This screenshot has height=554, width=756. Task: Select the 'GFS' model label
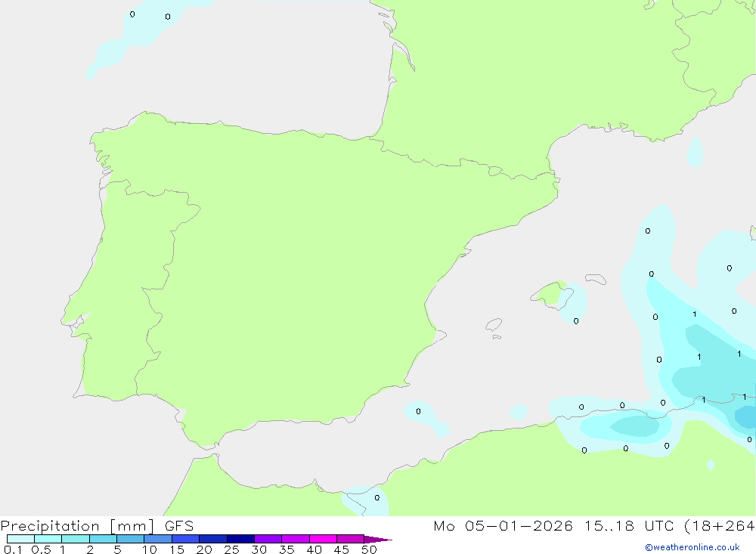pyautogui.click(x=179, y=526)
